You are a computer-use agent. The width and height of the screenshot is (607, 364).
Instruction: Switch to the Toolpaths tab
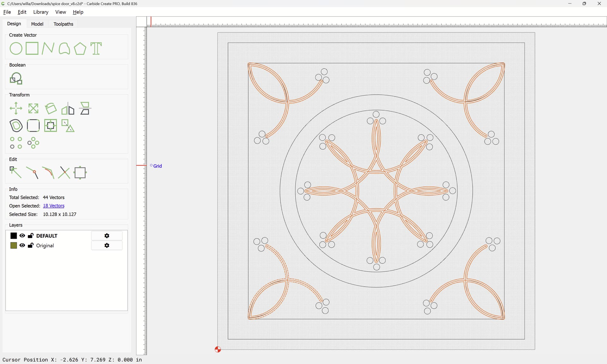pyautogui.click(x=63, y=24)
